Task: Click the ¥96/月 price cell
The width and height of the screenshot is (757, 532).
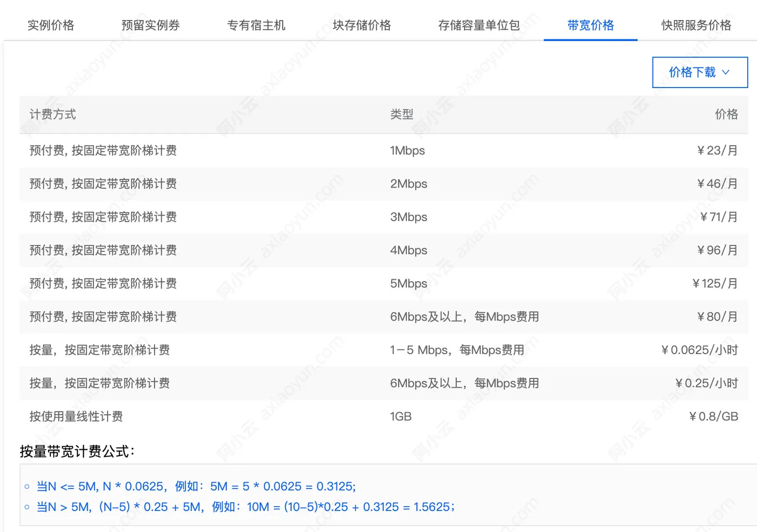Action: click(x=717, y=250)
